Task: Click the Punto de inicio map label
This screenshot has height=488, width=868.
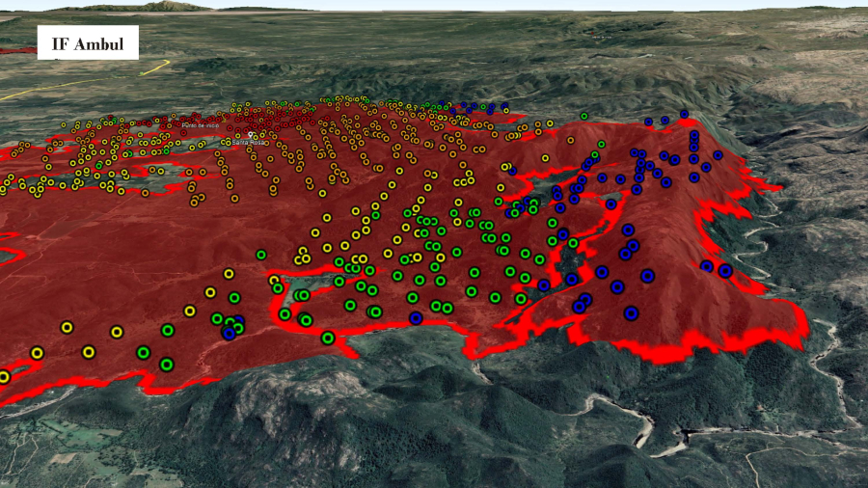Action: coord(200,126)
